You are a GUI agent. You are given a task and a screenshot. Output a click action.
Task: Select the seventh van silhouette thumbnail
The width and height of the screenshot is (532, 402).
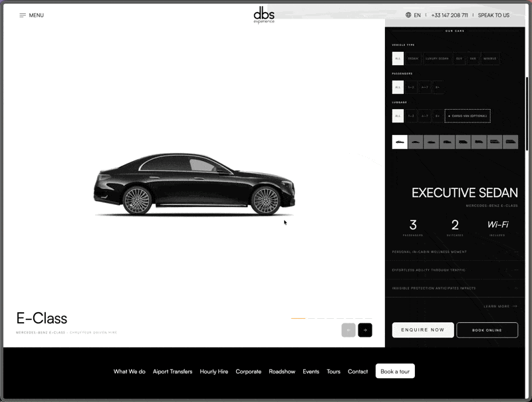pos(495,142)
